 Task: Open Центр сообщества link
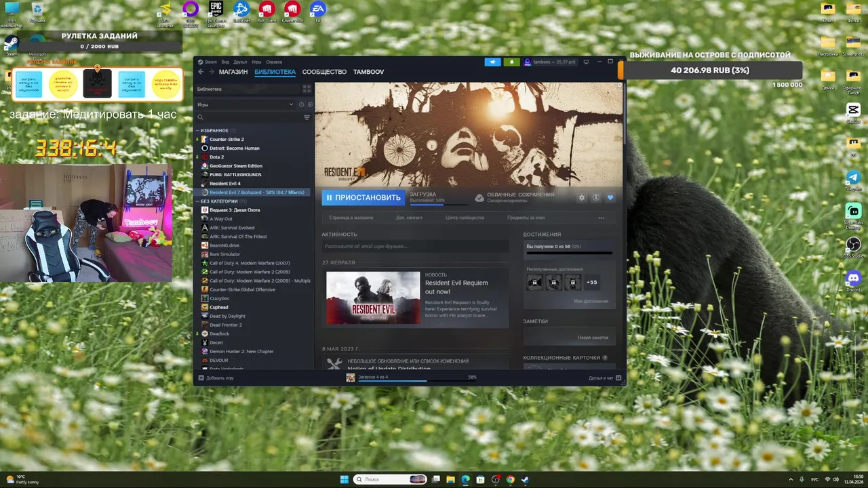[x=465, y=218]
